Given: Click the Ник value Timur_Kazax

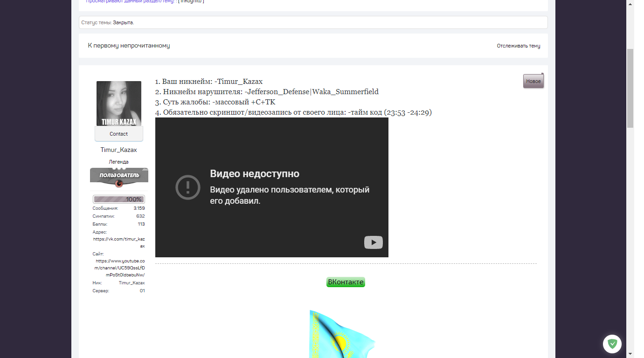Looking at the screenshot, I should point(132,283).
